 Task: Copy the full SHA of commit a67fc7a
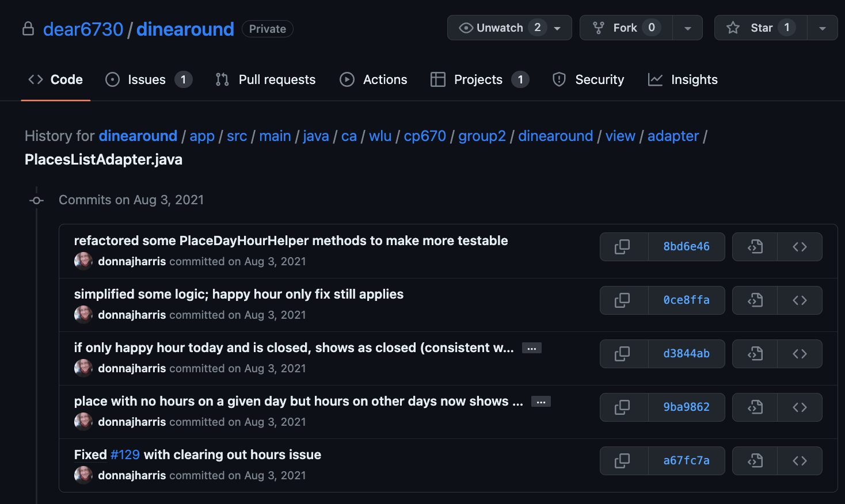(623, 460)
